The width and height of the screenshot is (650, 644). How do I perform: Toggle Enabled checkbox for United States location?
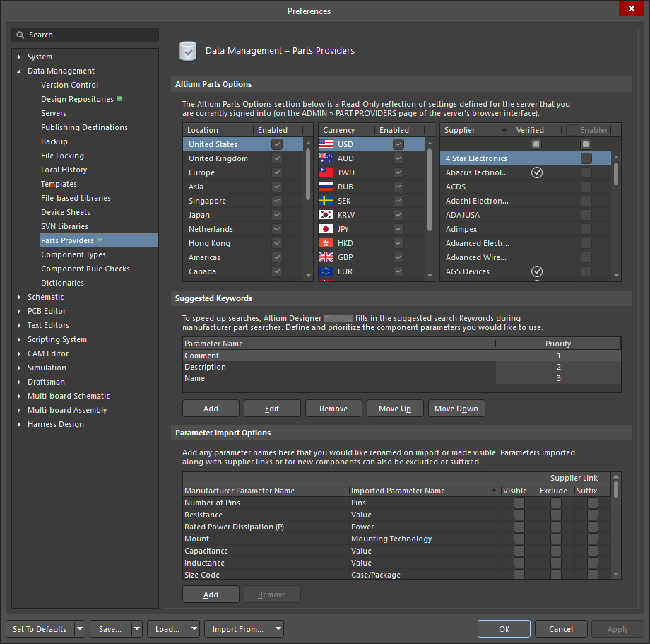pyautogui.click(x=277, y=144)
